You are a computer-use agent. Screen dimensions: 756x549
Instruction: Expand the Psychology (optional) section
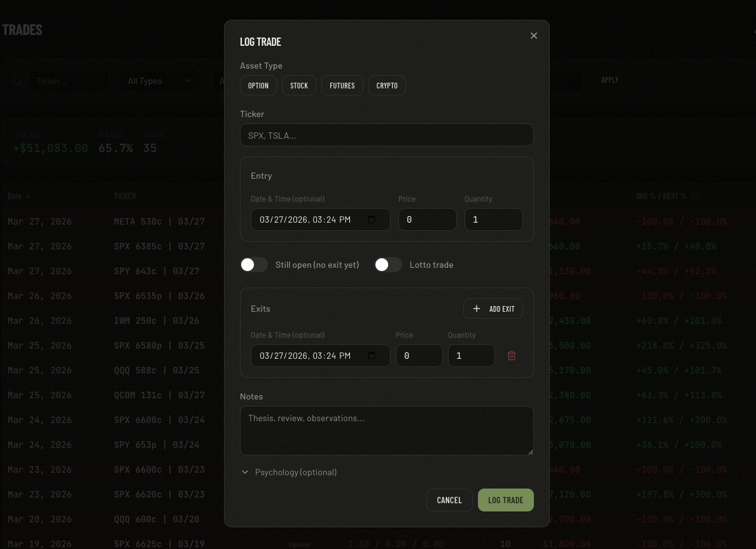pyautogui.click(x=245, y=472)
